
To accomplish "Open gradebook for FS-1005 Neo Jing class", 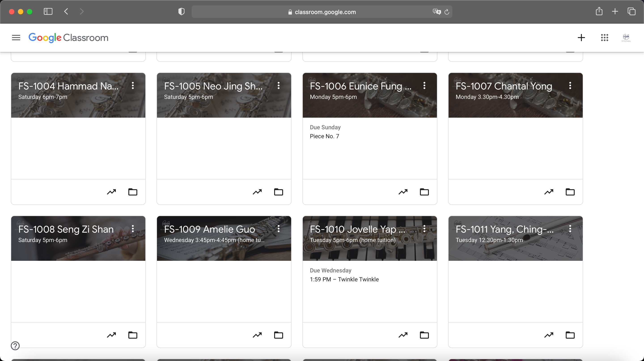I will click(x=257, y=192).
